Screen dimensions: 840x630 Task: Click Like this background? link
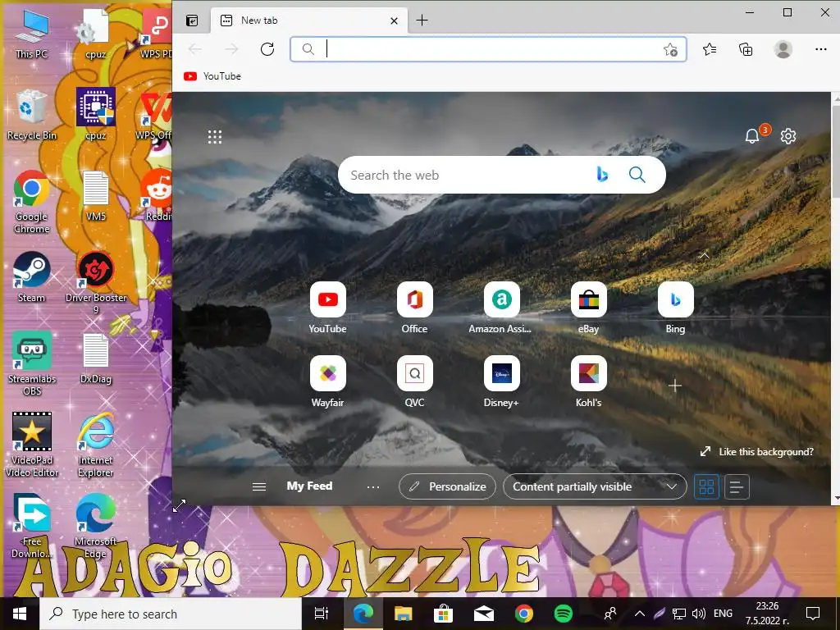(757, 452)
